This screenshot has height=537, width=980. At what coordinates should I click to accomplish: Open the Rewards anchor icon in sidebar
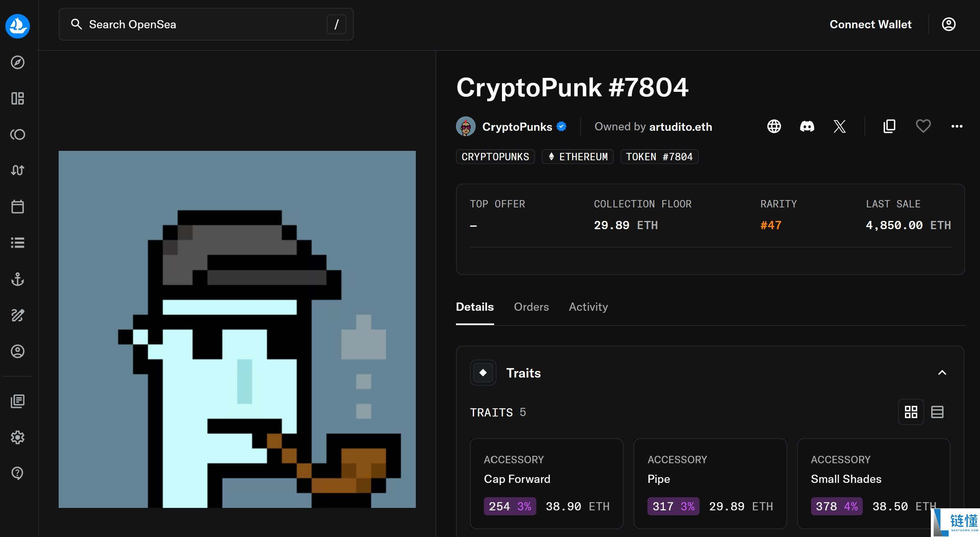(x=18, y=279)
